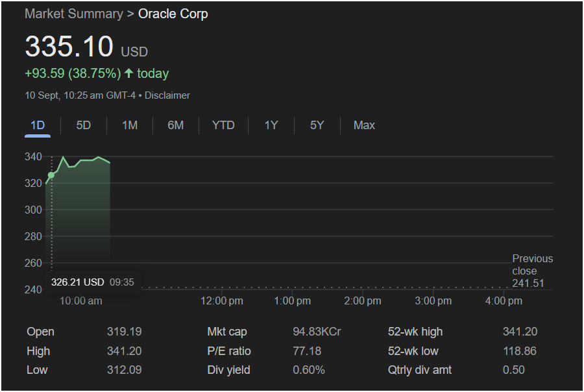Click the Div yield value 0.60%
This screenshot has height=392, width=584.
[309, 370]
